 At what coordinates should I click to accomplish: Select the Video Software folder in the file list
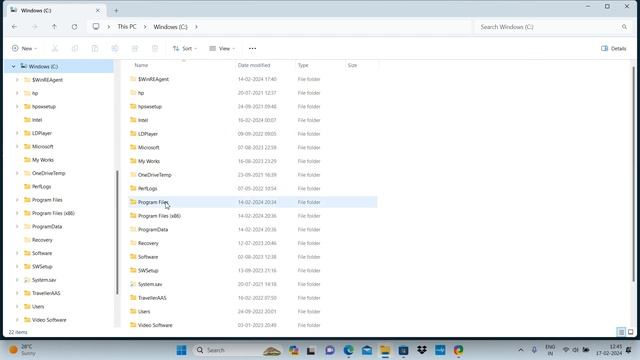(253, 325)
